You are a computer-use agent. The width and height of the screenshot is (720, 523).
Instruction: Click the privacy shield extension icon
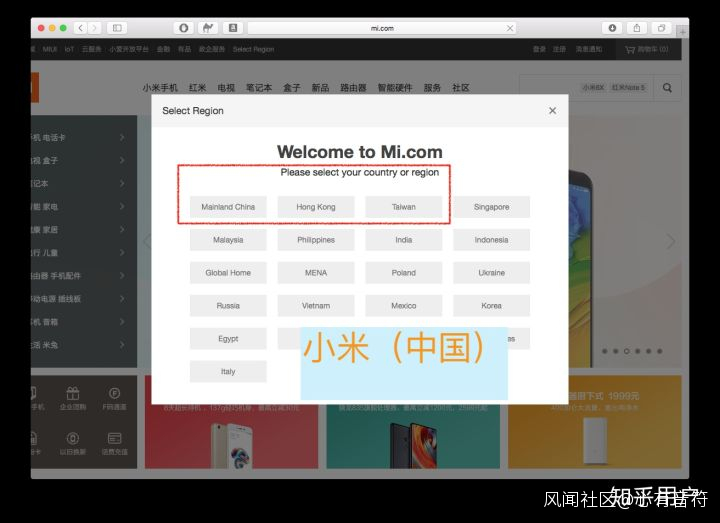tap(184, 28)
